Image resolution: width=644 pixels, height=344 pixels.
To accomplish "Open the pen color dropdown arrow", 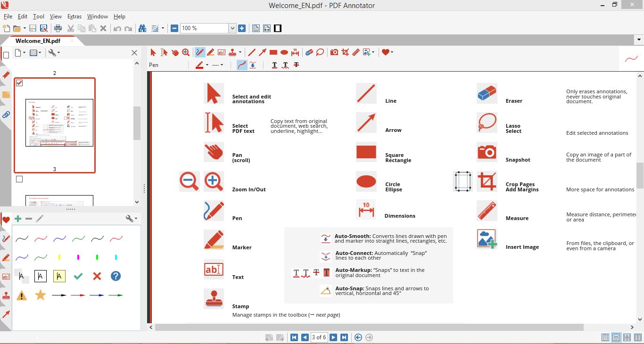I will [207, 65].
